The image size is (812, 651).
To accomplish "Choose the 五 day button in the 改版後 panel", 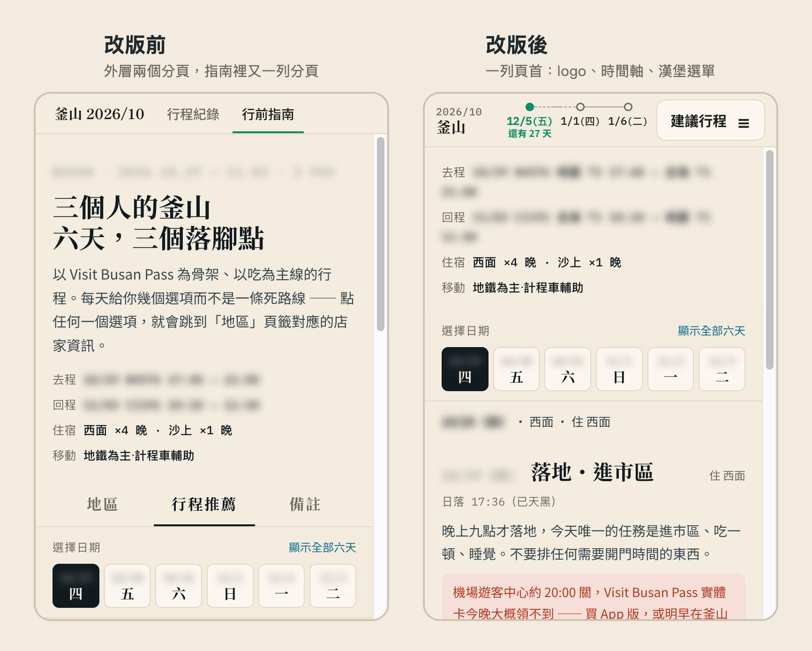I will [x=516, y=369].
